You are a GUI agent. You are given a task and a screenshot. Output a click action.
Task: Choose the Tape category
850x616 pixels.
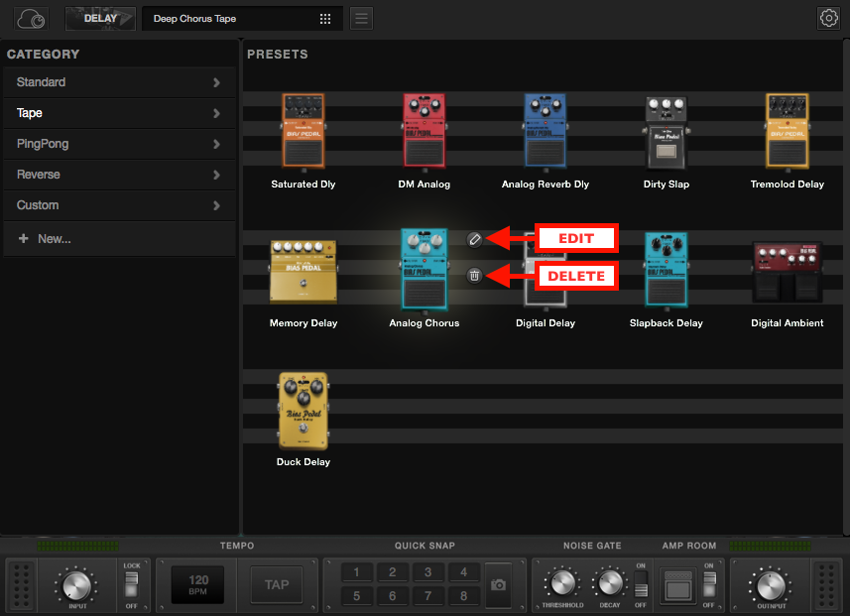[119, 113]
